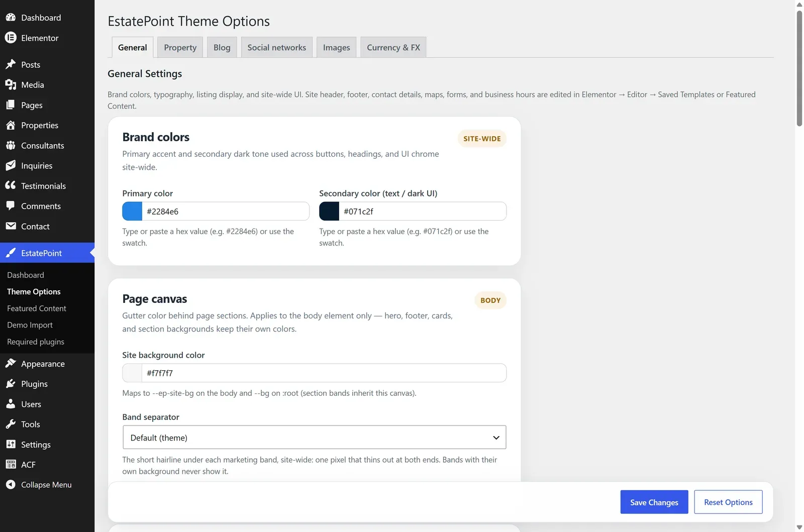This screenshot has width=804, height=532.
Task: Click the Pages icon
Action: click(x=11, y=105)
